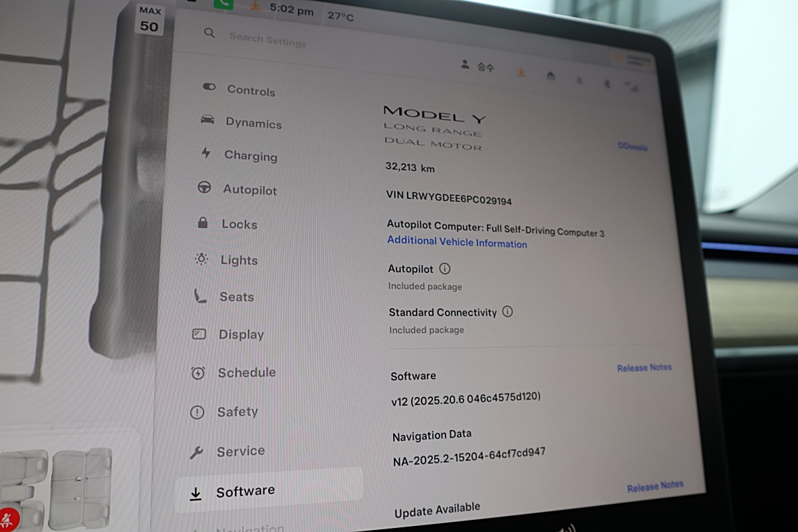
Task: Tap software version v12 (2025.20.6 046c4575d120)
Action: 466,398
